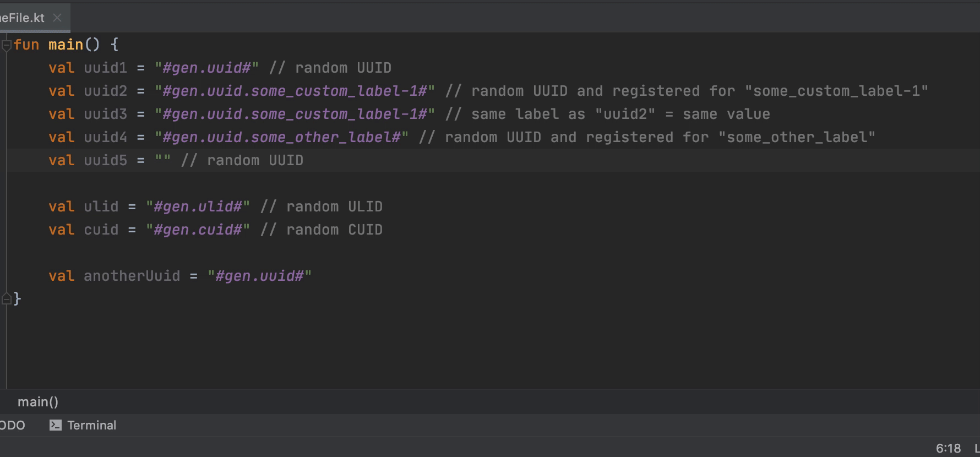Image resolution: width=980 pixels, height=457 pixels.
Task: Select the eFile.kt file tab
Action: 22,18
